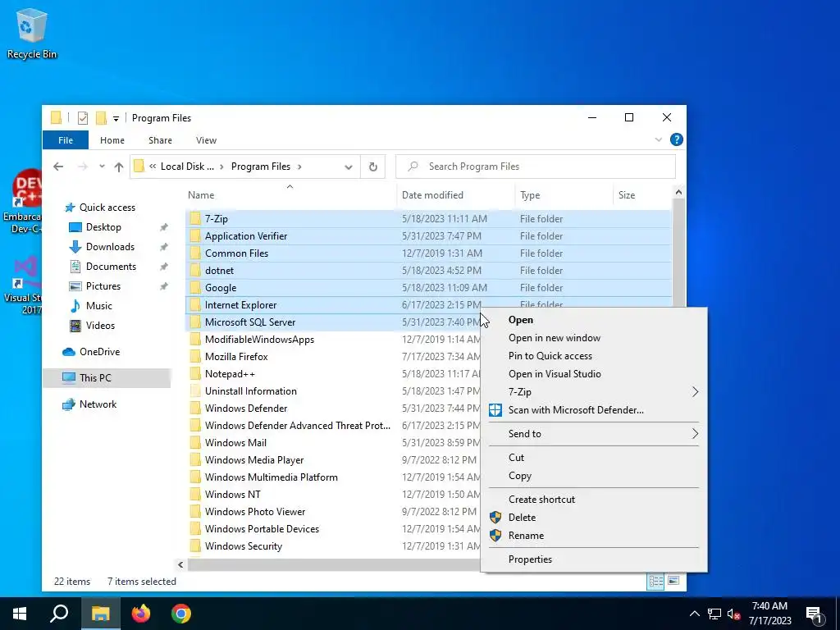Screen dimensions: 840x630
Task: Select Quick access in navigation pane
Action: tap(107, 208)
